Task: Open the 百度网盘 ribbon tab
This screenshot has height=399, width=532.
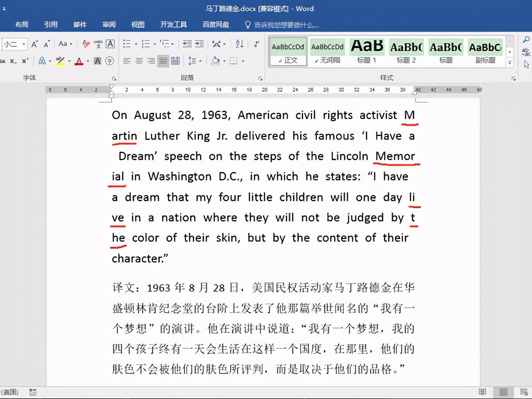Action: click(216, 24)
